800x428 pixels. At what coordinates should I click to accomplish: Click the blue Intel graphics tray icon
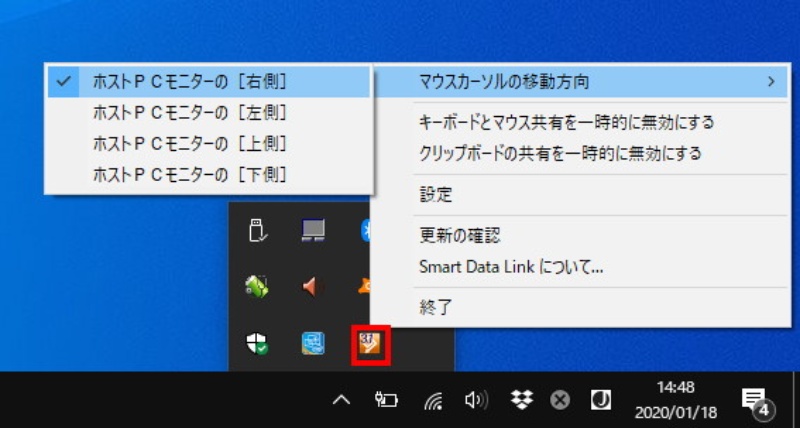pos(313,343)
